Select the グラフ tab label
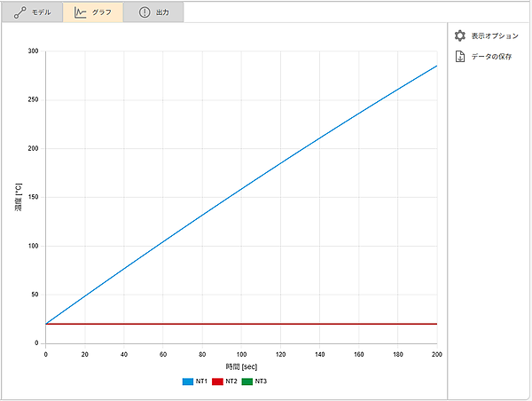 pyautogui.click(x=102, y=12)
